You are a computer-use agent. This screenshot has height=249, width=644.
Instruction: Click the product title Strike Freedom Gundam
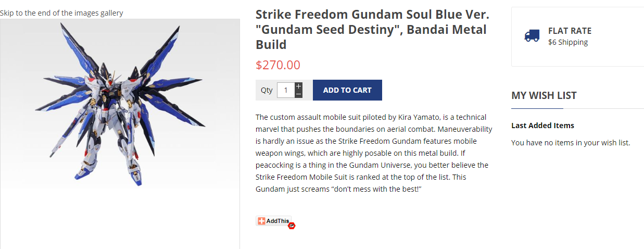[x=373, y=29]
